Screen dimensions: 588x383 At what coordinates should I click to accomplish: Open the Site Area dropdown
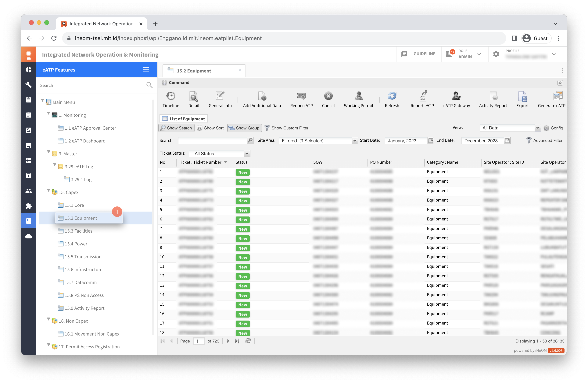tap(355, 140)
